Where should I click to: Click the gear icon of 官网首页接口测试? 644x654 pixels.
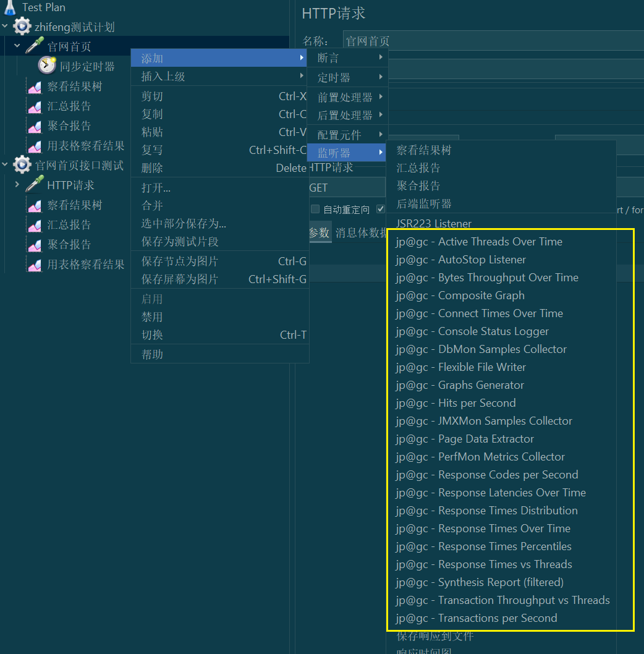(x=22, y=165)
